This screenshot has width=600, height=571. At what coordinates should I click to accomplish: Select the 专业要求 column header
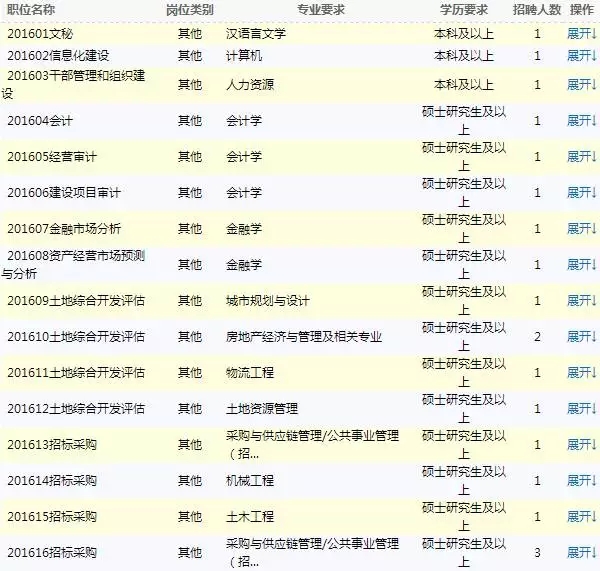321,9
